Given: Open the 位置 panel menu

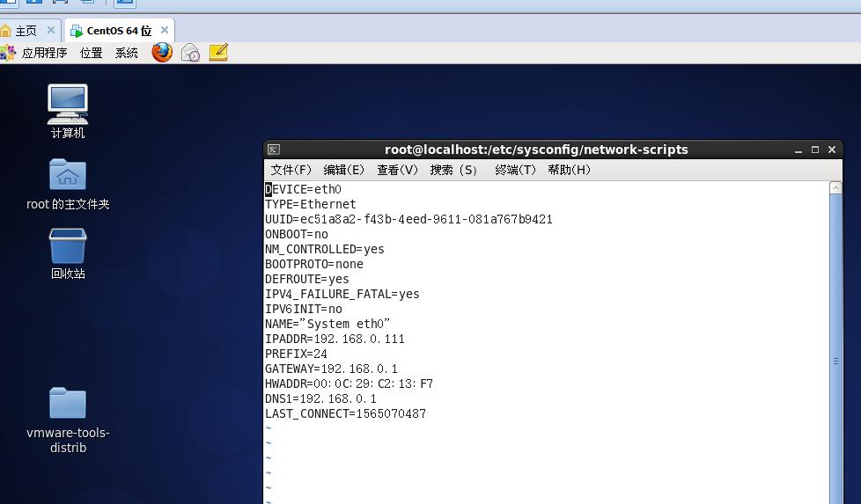Looking at the screenshot, I should tap(92, 53).
